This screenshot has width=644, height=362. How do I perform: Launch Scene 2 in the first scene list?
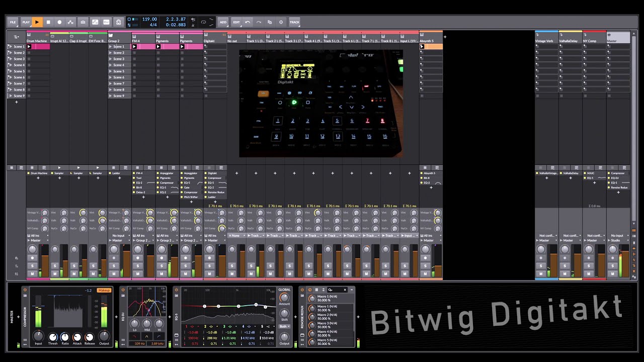coord(10,52)
